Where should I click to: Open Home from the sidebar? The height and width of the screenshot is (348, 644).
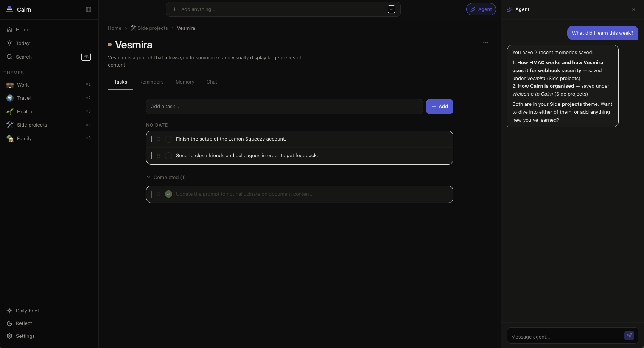click(x=49, y=29)
